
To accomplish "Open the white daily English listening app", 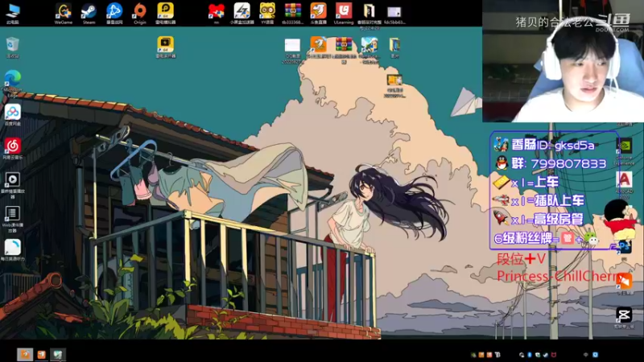I will coord(13,250).
